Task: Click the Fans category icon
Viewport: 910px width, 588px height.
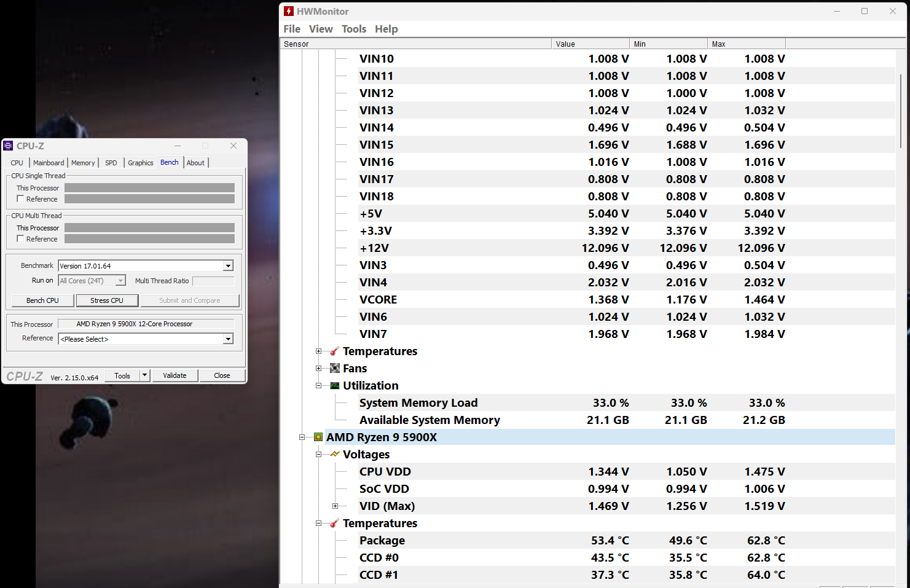Action: 335,369
